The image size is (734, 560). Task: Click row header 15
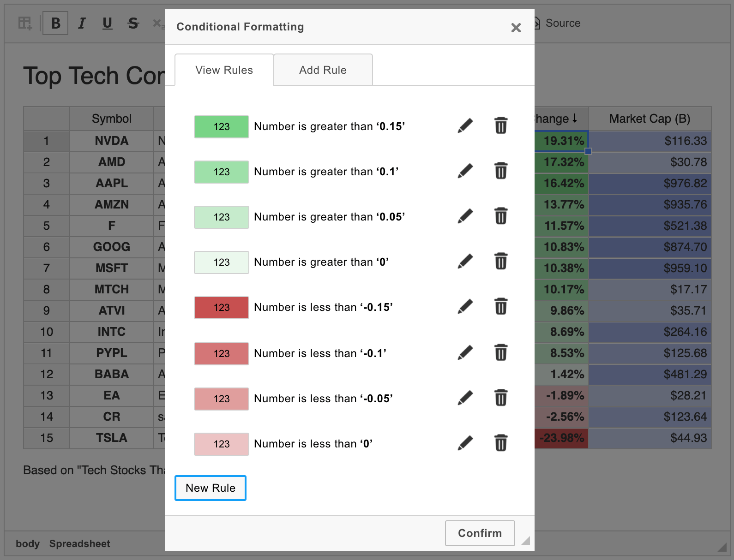[x=47, y=438]
